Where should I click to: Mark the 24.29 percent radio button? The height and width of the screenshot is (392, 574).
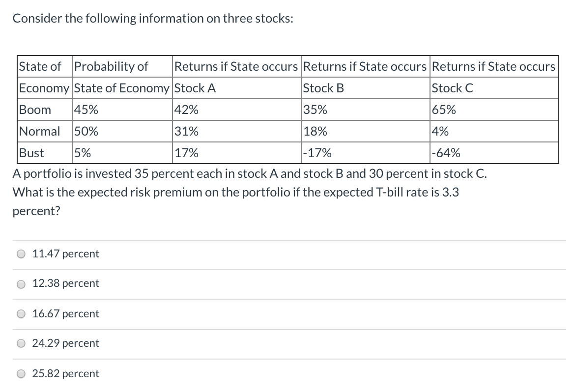[x=21, y=344]
